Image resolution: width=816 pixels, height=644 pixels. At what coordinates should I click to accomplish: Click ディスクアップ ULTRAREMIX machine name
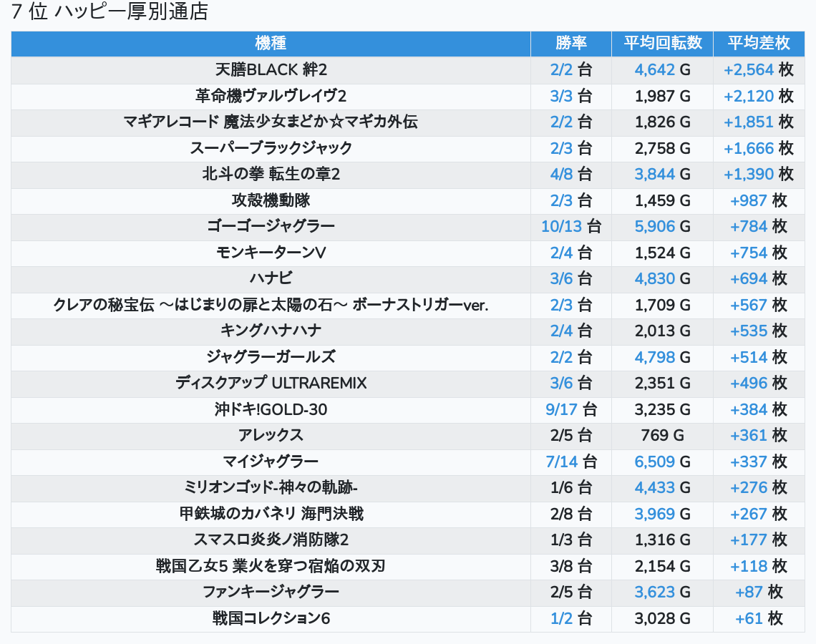pos(271,384)
